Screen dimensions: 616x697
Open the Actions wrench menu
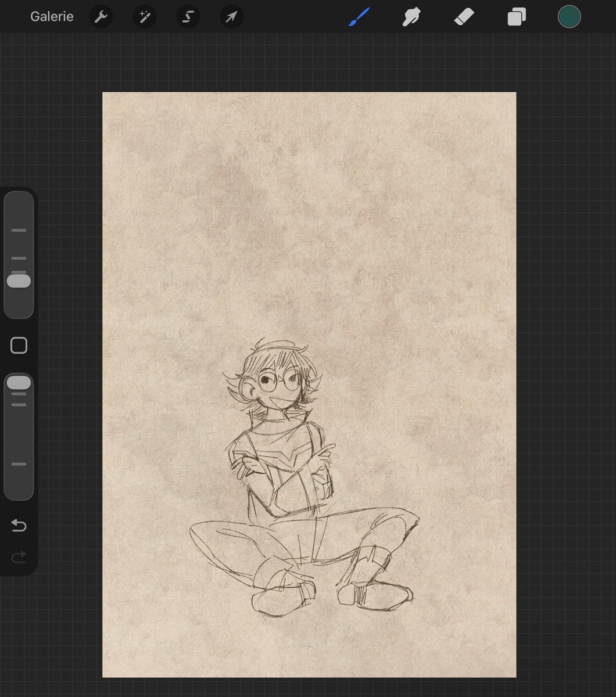101,17
